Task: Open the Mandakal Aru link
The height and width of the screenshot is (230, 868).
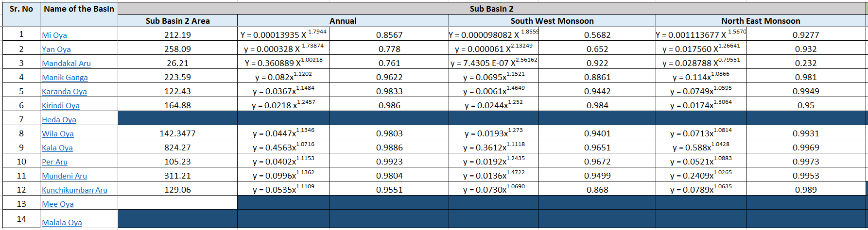Action: 66,64
